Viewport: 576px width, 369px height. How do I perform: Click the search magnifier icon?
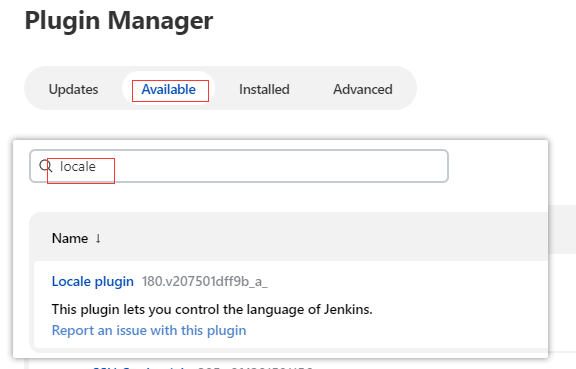tap(46, 166)
